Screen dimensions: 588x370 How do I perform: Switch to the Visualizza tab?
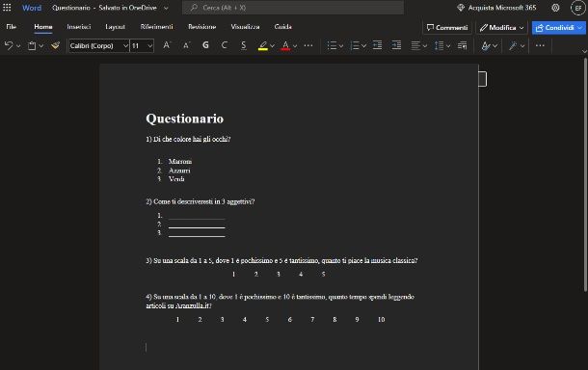[245, 27]
